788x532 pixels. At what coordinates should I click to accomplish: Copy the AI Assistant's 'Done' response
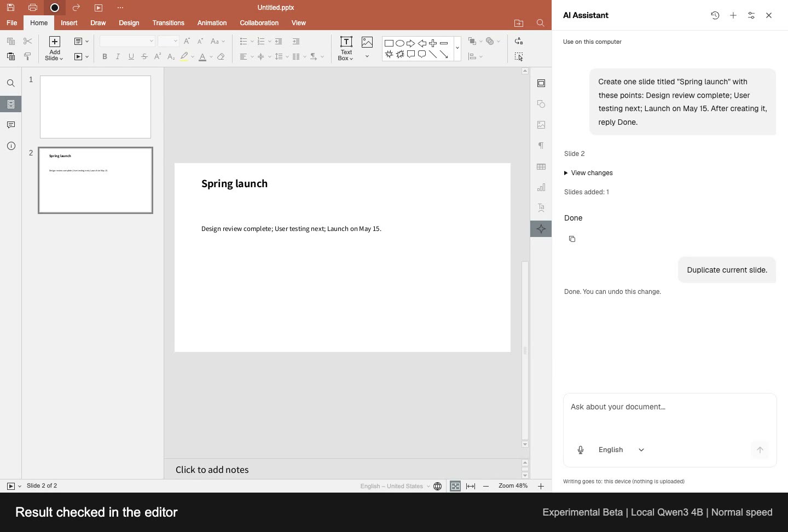click(x=572, y=239)
